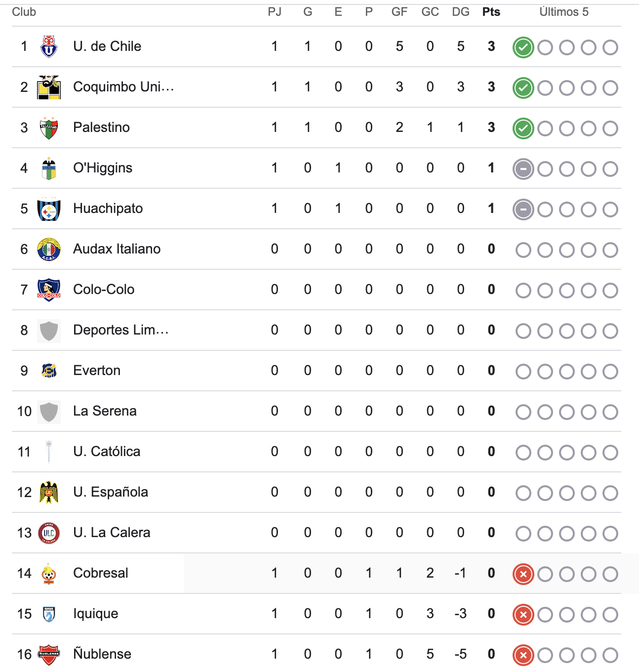Open the Everton team link
This screenshot has height=672, width=639.
click(x=97, y=371)
